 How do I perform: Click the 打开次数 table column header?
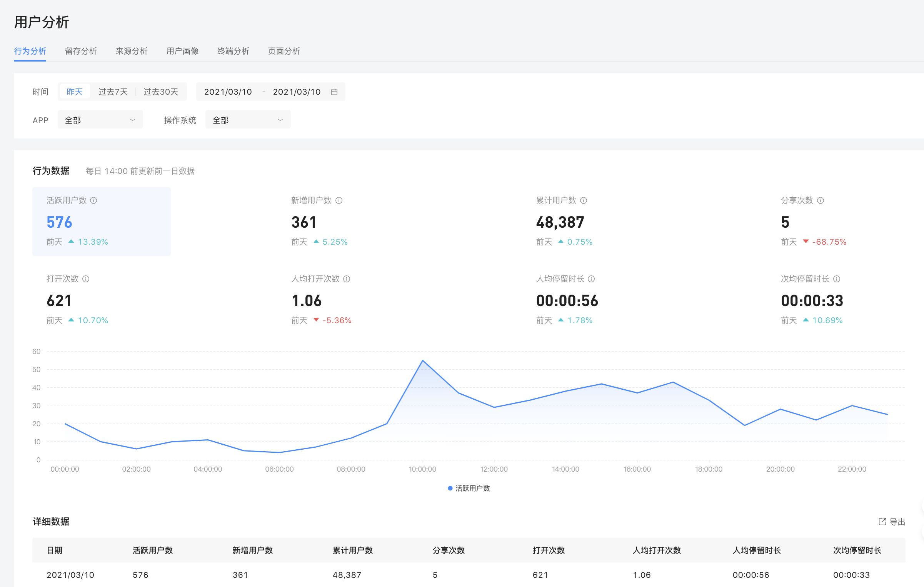point(549,550)
